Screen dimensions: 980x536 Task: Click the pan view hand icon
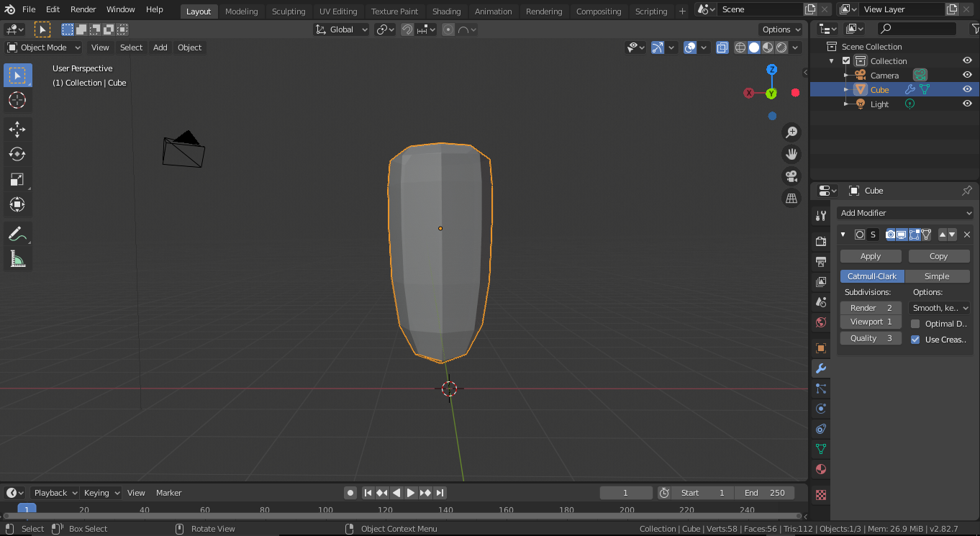[791, 154]
